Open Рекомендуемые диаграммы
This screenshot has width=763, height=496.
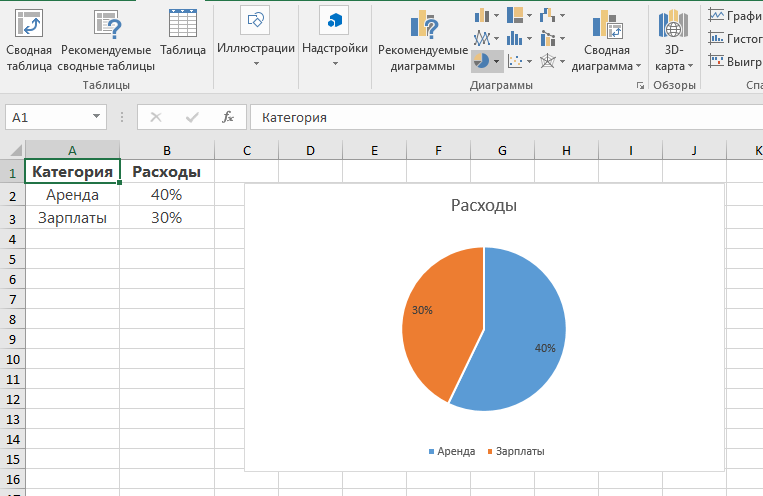click(x=423, y=41)
